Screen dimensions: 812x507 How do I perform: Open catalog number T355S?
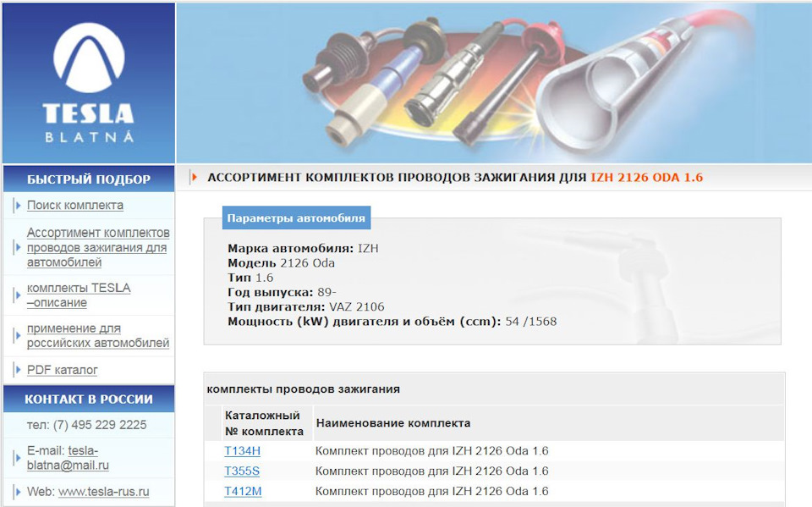pyautogui.click(x=242, y=471)
